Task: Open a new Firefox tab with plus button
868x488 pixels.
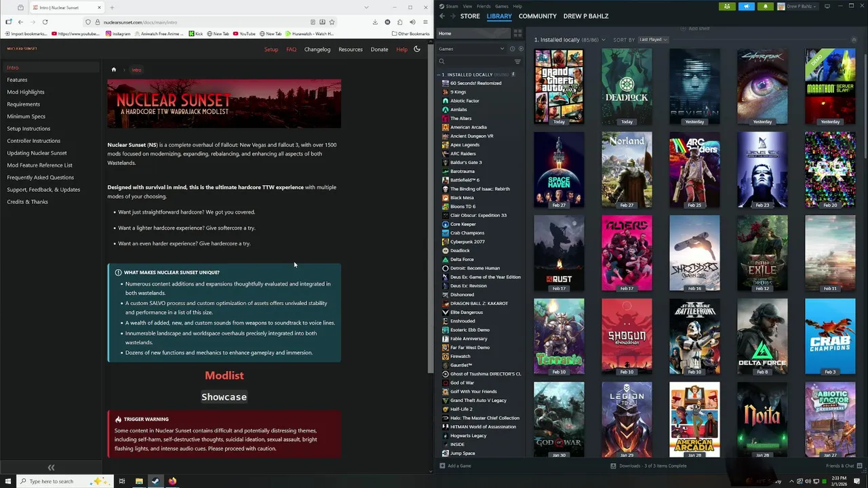Action: coord(112,7)
